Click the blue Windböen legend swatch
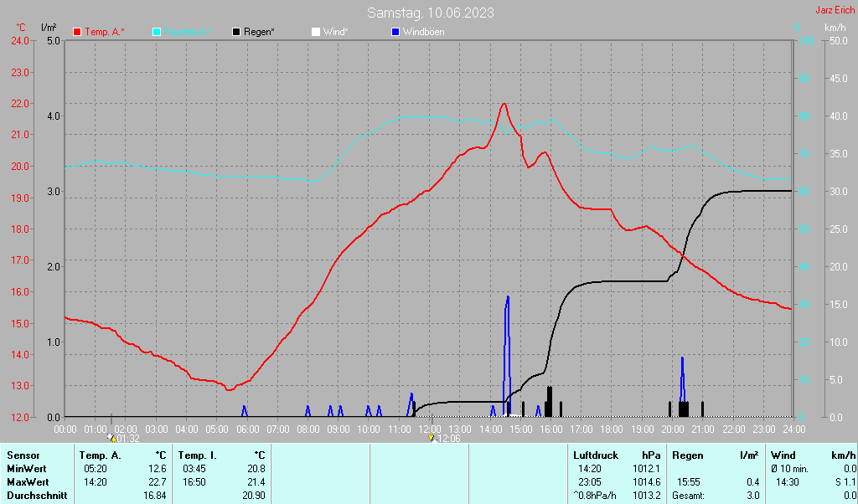 tap(395, 33)
